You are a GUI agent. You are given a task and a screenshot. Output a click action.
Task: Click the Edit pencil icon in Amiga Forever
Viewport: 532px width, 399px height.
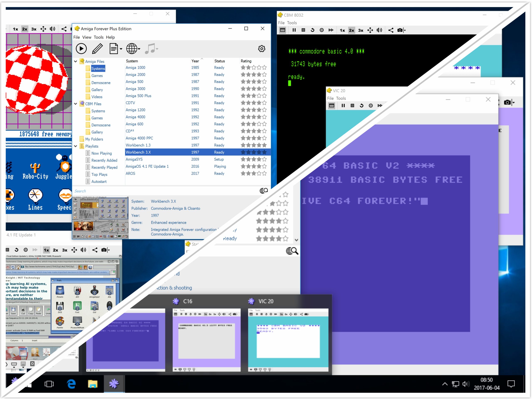tap(97, 49)
